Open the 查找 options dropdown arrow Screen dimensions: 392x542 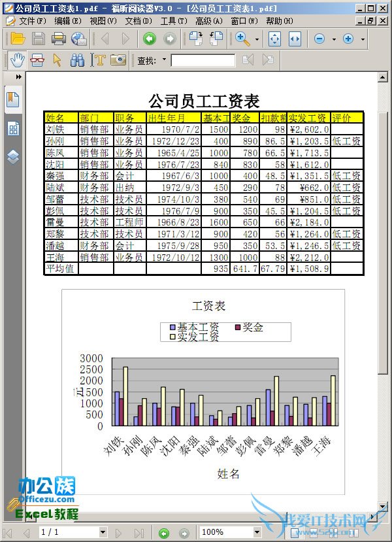point(165,59)
